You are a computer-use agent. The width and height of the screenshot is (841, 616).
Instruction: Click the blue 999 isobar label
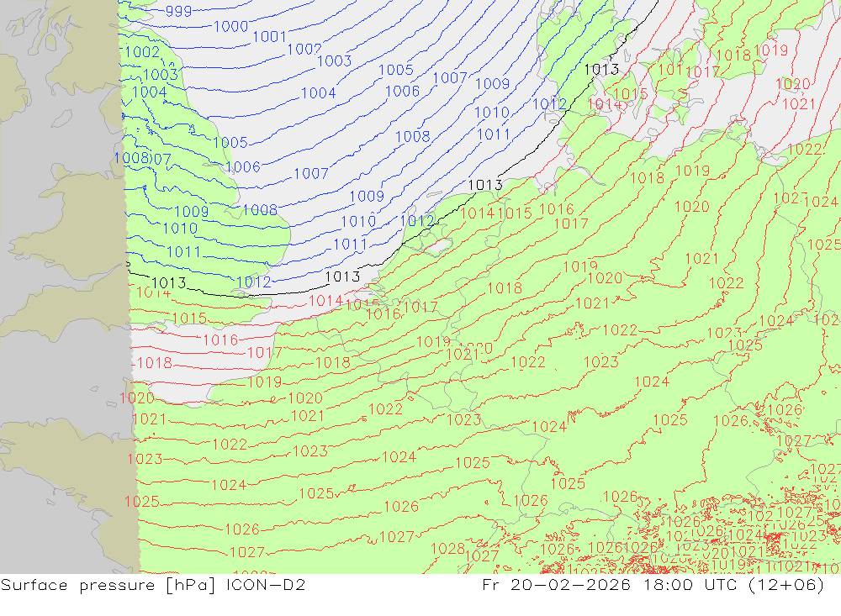tap(178, 11)
